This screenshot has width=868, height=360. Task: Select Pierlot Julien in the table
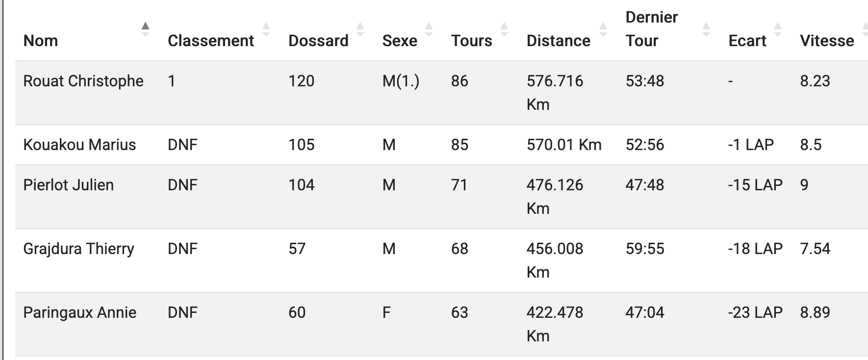[x=69, y=185]
